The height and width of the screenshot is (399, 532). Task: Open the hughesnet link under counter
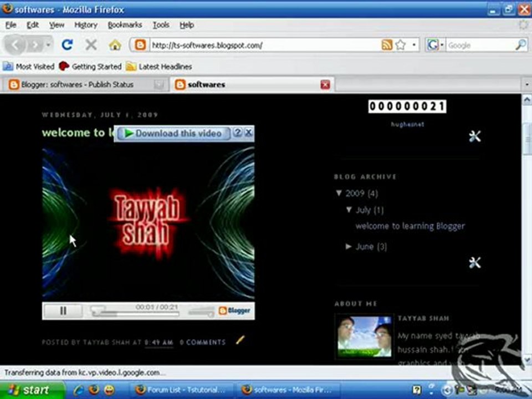click(407, 124)
